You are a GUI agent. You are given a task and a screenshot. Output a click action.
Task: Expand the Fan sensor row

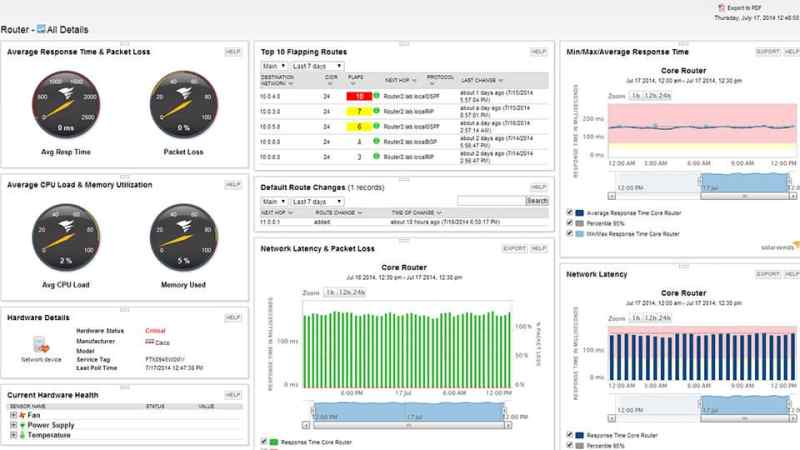(x=13, y=415)
